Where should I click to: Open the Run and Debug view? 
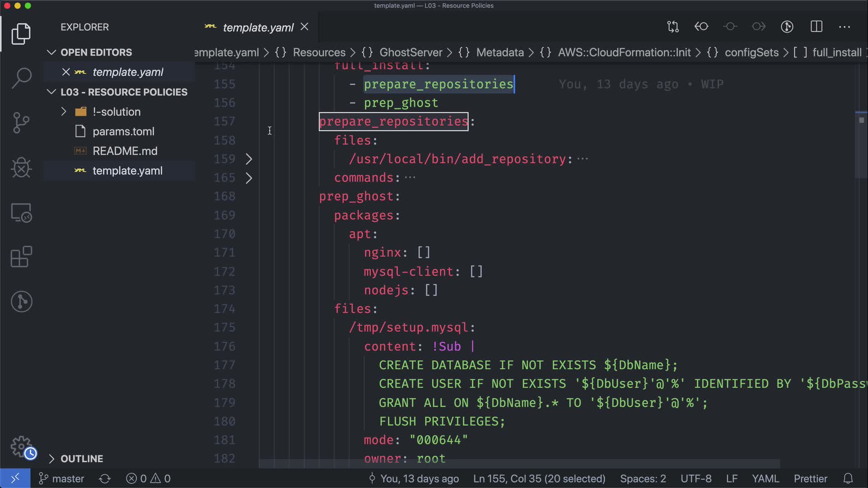pyautogui.click(x=21, y=168)
